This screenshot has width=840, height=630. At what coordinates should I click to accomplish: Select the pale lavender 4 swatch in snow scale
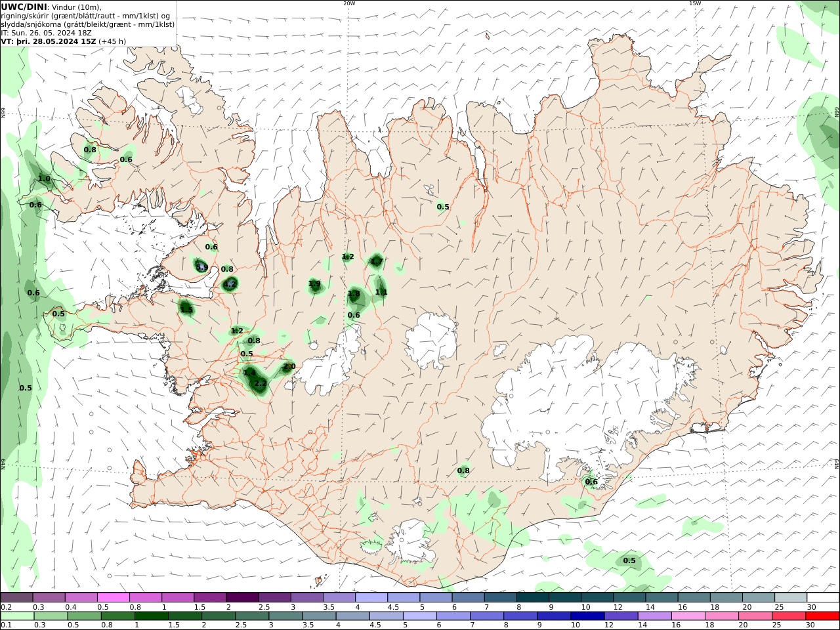pyautogui.click(x=371, y=597)
